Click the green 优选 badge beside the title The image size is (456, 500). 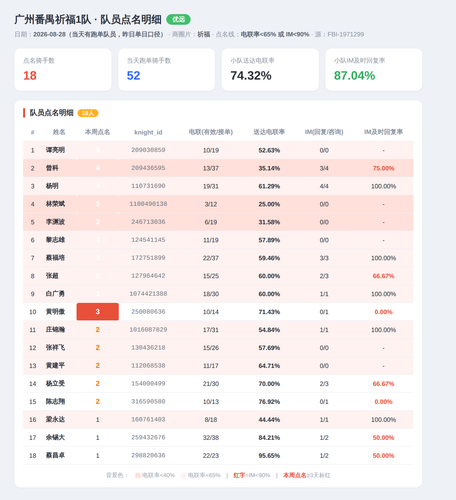coord(178,19)
